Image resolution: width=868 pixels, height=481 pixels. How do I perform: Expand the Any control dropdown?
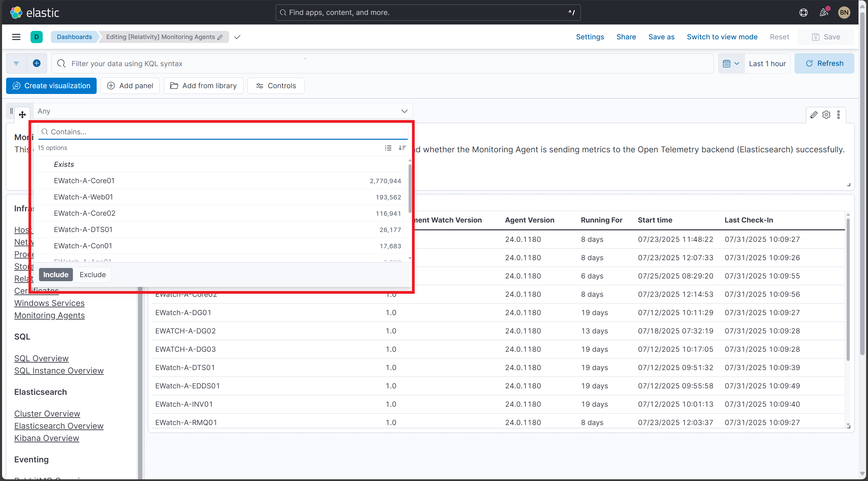pyautogui.click(x=404, y=111)
